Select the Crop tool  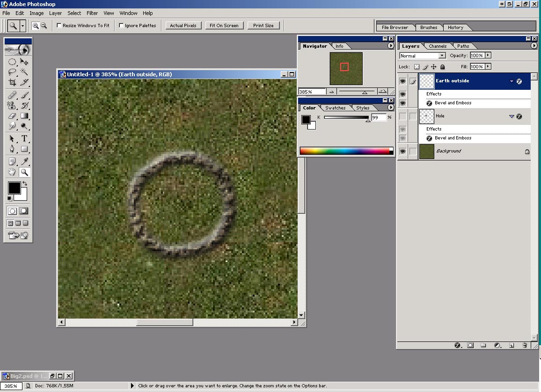12,82
